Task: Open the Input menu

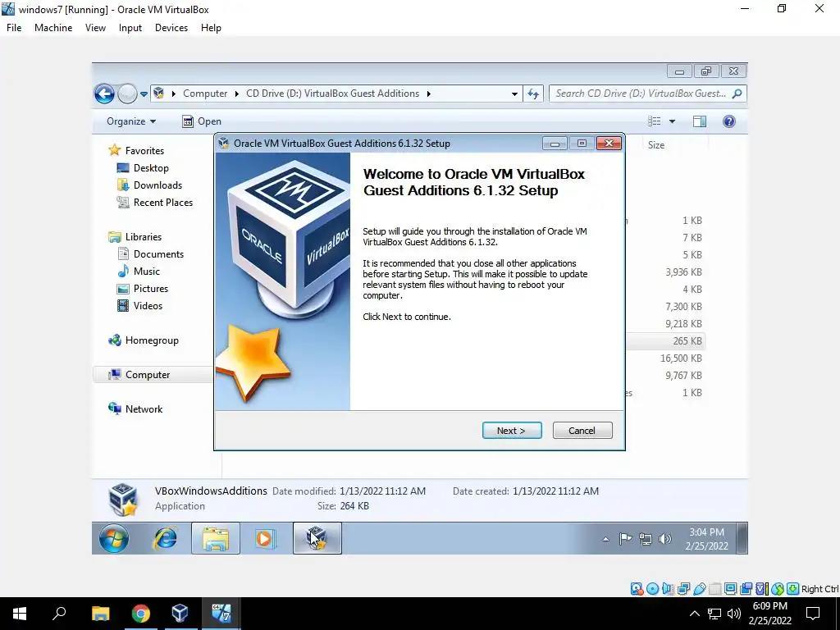Action: coord(130,28)
